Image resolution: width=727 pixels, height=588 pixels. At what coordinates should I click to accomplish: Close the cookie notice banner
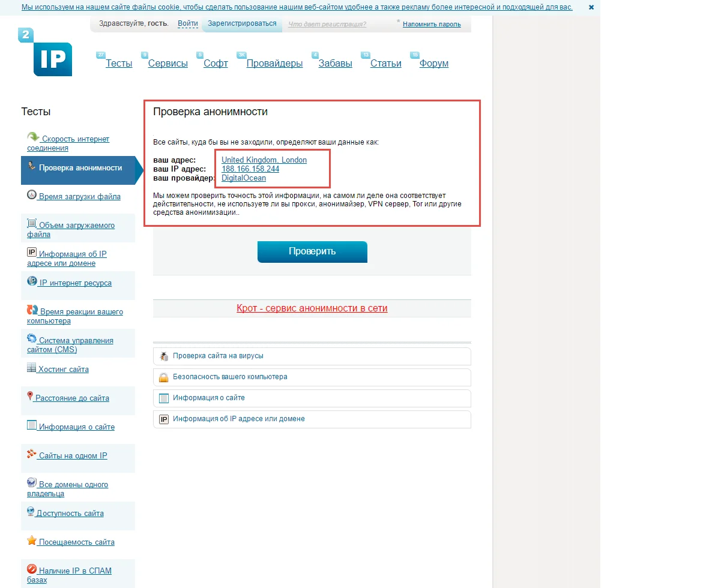pyautogui.click(x=591, y=8)
